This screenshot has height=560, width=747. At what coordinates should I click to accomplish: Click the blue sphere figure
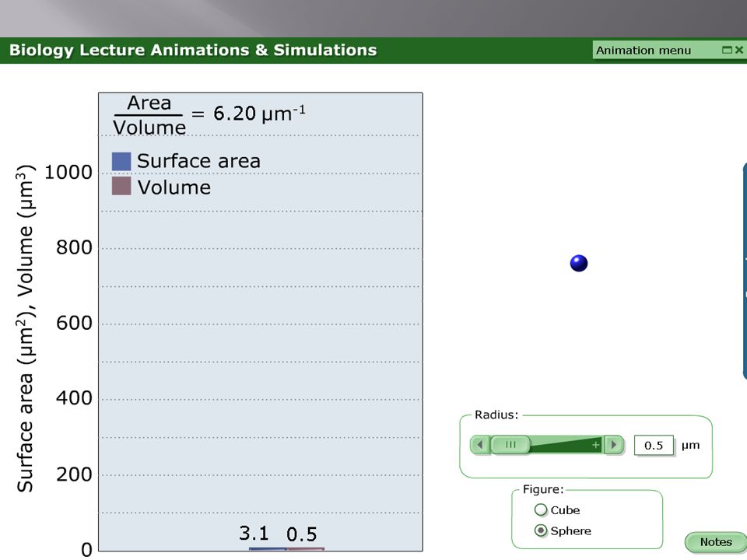click(x=579, y=264)
